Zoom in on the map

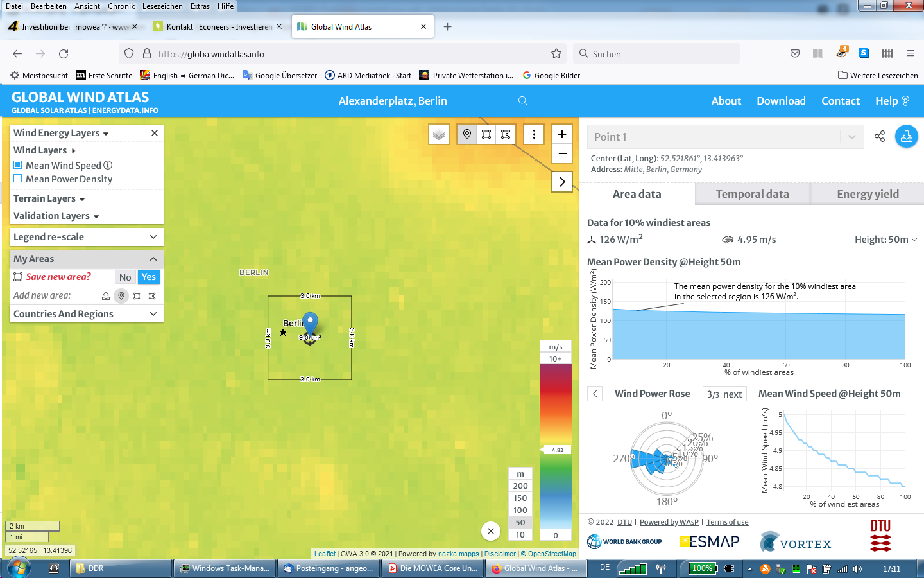click(x=562, y=134)
